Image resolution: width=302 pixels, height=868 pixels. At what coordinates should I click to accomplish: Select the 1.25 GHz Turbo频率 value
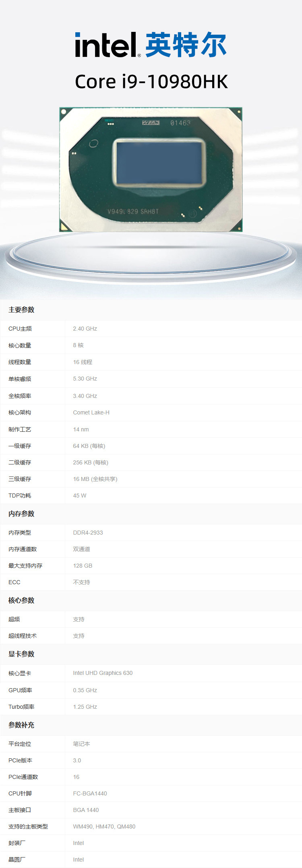coord(85,707)
